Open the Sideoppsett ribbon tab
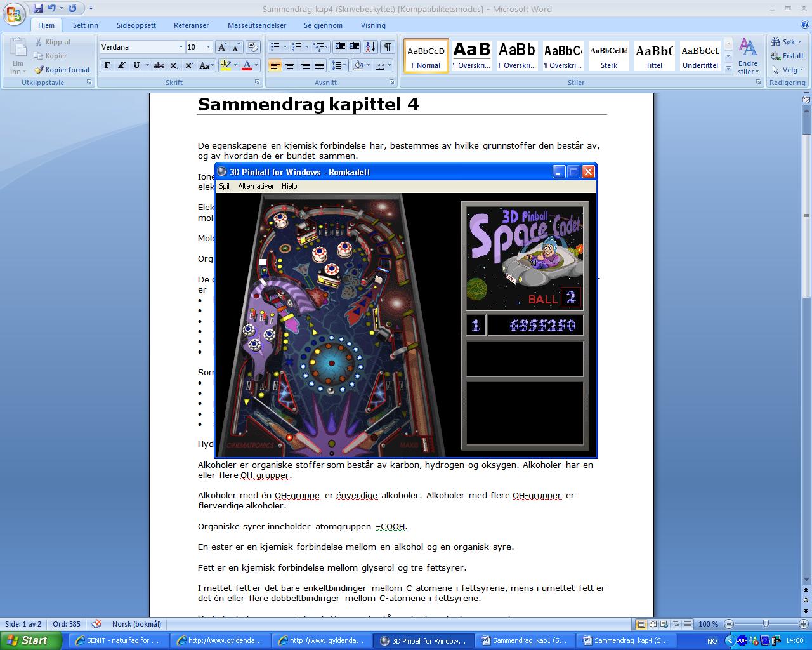 point(136,25)
